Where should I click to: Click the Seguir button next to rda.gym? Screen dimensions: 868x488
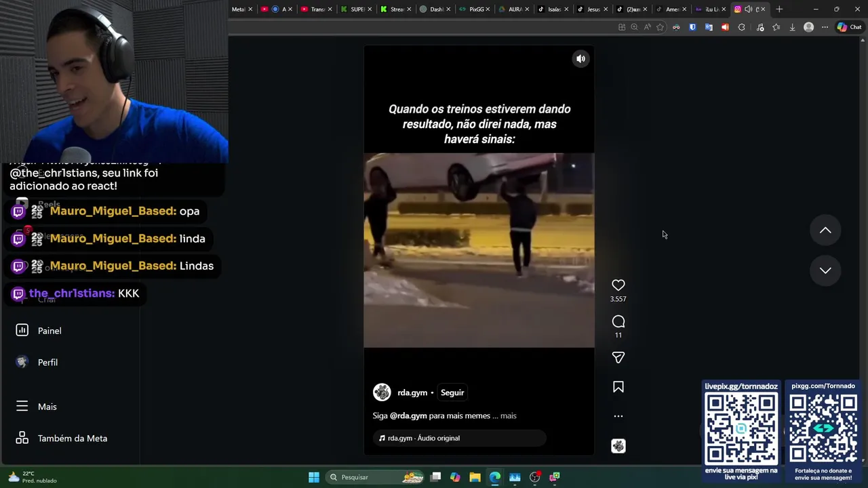[452, 392]
